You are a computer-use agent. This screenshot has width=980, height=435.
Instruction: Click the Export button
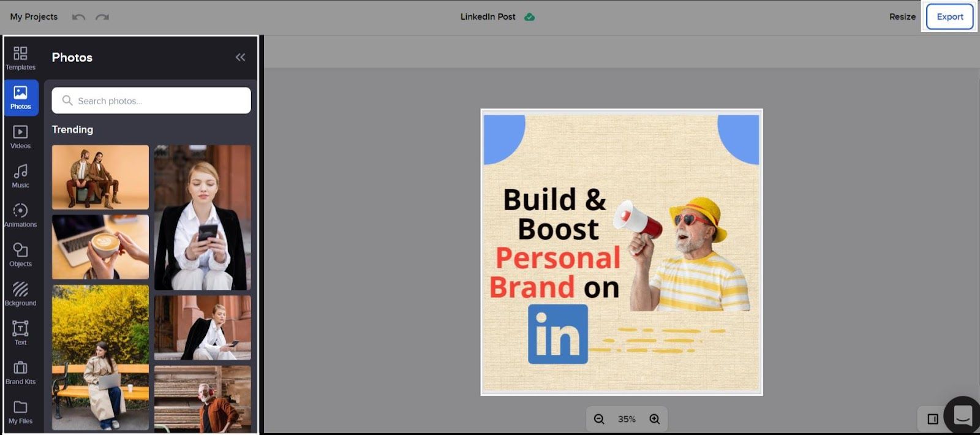(x=950, y=17)
